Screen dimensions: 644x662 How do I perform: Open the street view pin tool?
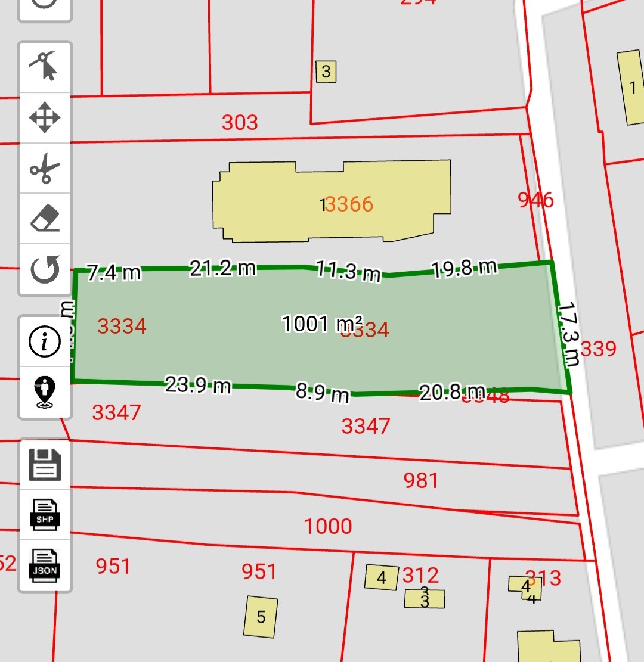coord(45,392)
